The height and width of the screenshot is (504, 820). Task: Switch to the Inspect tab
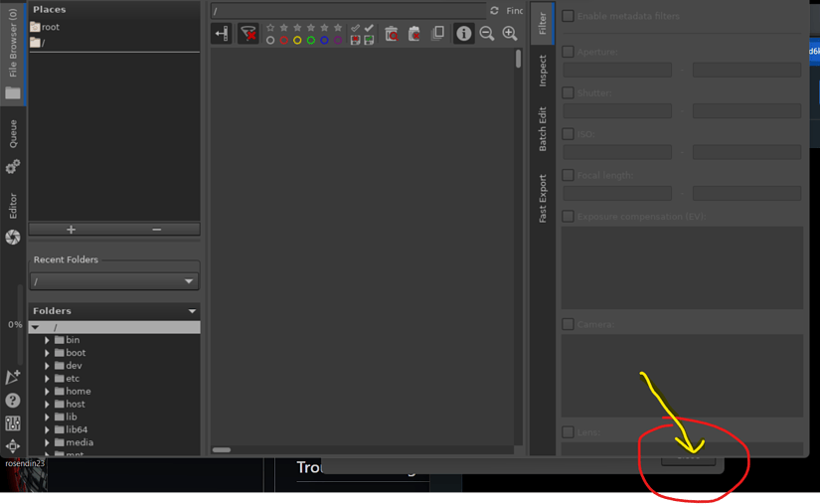543,71
